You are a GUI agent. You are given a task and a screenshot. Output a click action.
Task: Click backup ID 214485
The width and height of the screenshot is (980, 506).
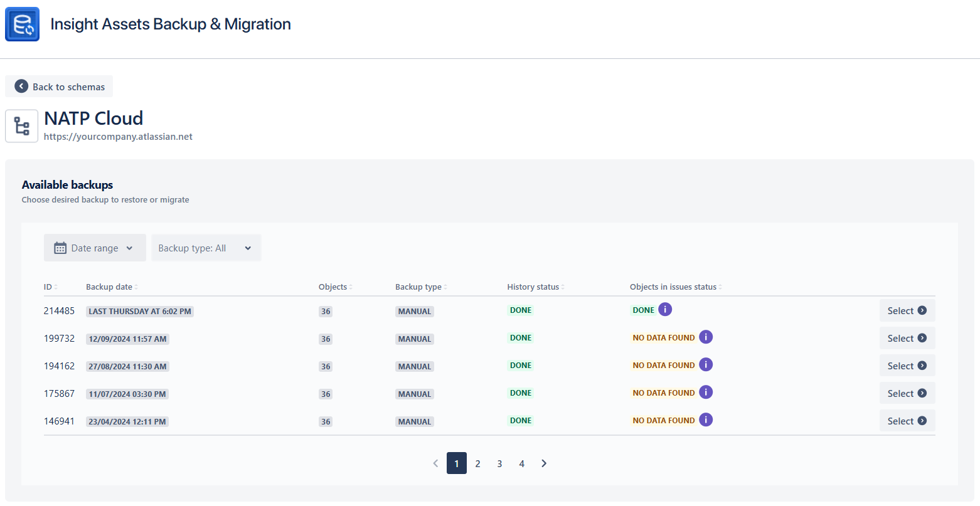(59, 311)
